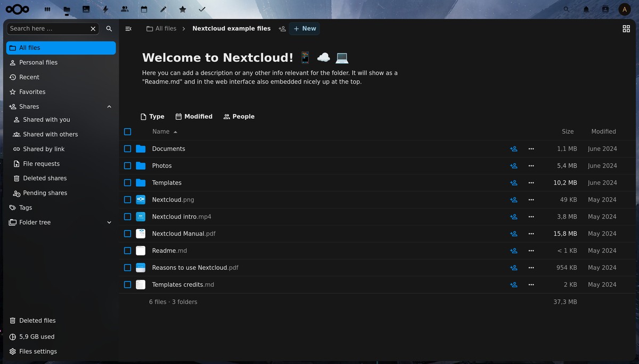This screenshot has height=364, width=639.
Task: Open the notifications bell
Action: pyautogui.click(x=586, y=9)
